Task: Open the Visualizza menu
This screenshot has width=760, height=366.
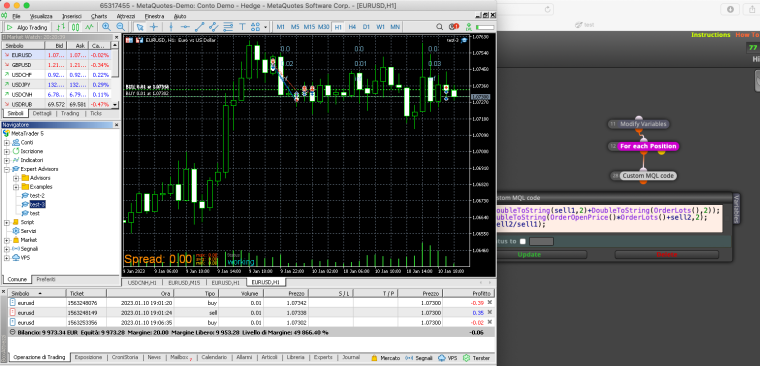Action: point(41,16)
